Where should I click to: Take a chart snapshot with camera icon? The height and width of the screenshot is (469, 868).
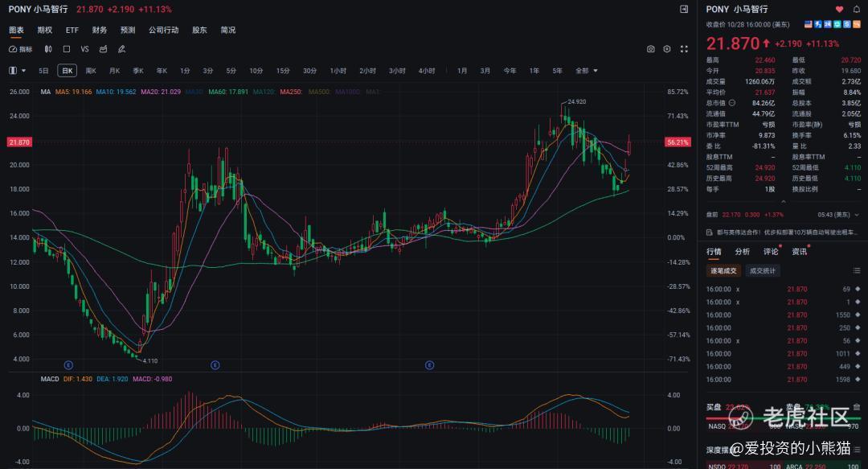[x=650, y=49]
